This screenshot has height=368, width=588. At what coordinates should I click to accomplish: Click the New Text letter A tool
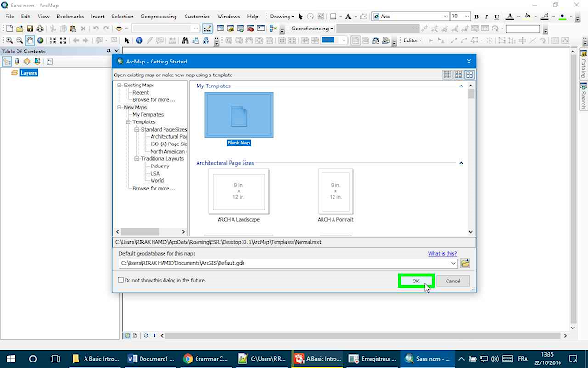coord(348,17)
